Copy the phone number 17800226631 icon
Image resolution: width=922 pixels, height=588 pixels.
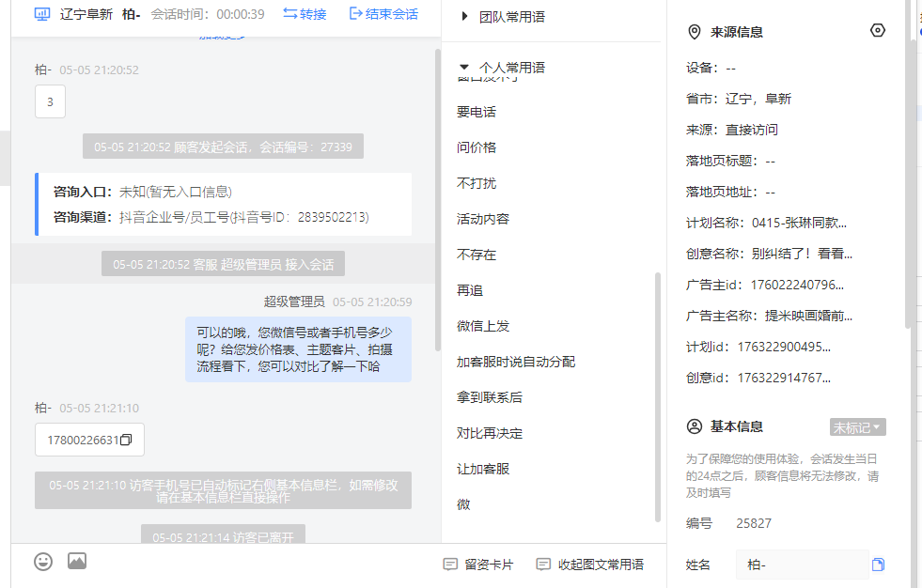coord(126,440)
